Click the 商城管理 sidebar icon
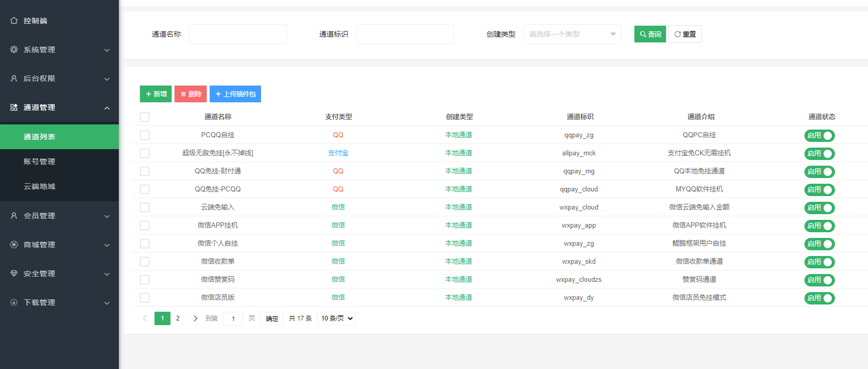The height and width of the screenshot is (369, 868). point(14,245)
